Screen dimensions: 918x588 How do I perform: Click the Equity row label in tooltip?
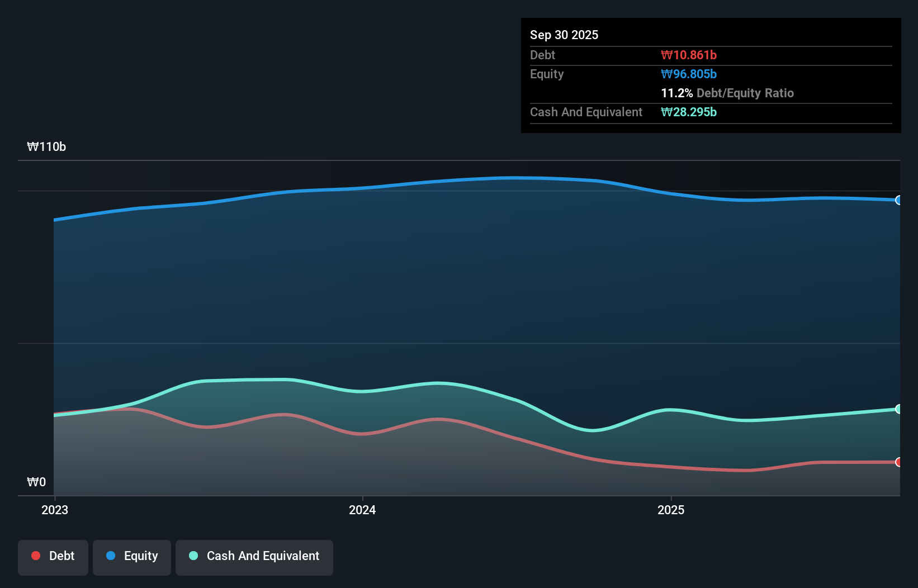[547, 74]
